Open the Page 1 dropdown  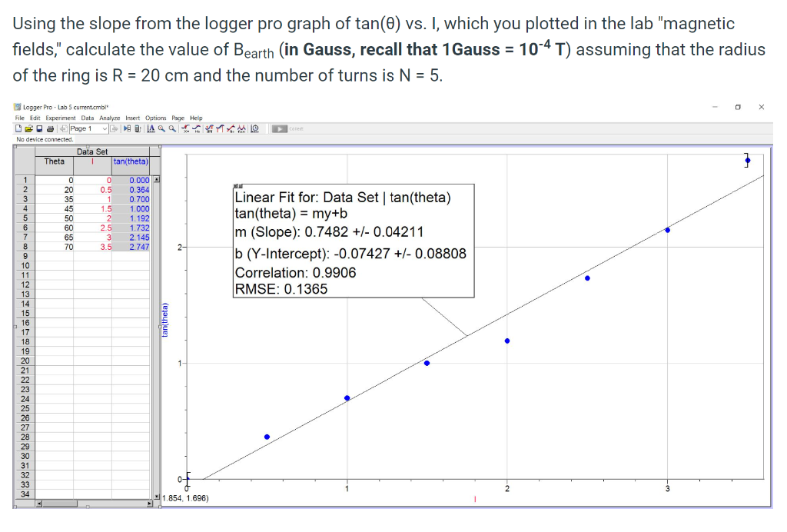click(105, 128)
